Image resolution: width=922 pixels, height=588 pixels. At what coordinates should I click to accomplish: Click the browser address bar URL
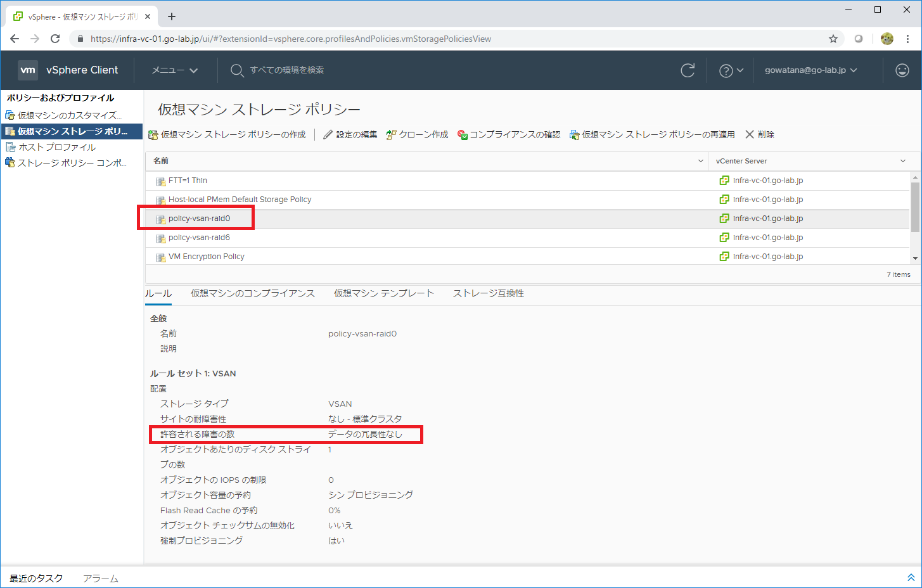pos(291,39)
